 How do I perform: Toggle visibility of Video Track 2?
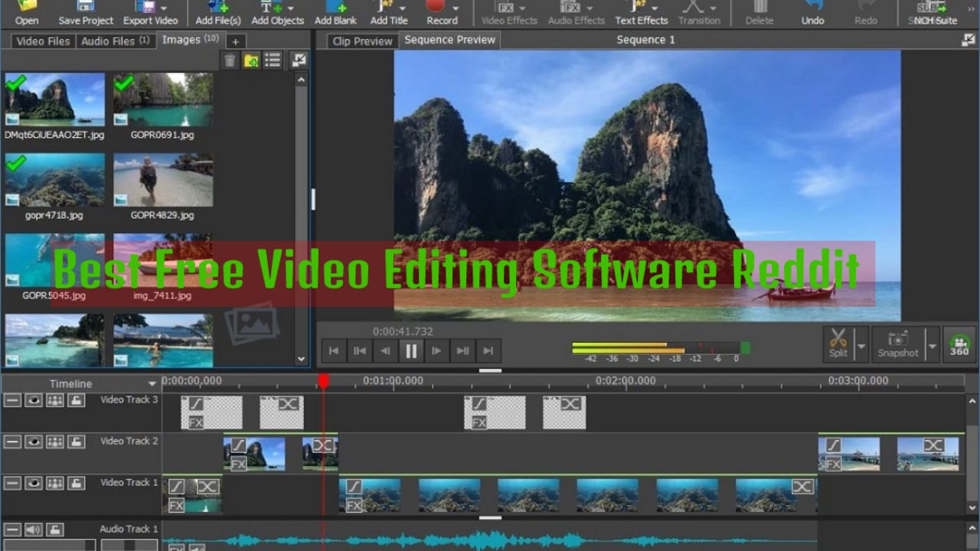[34, 442]
